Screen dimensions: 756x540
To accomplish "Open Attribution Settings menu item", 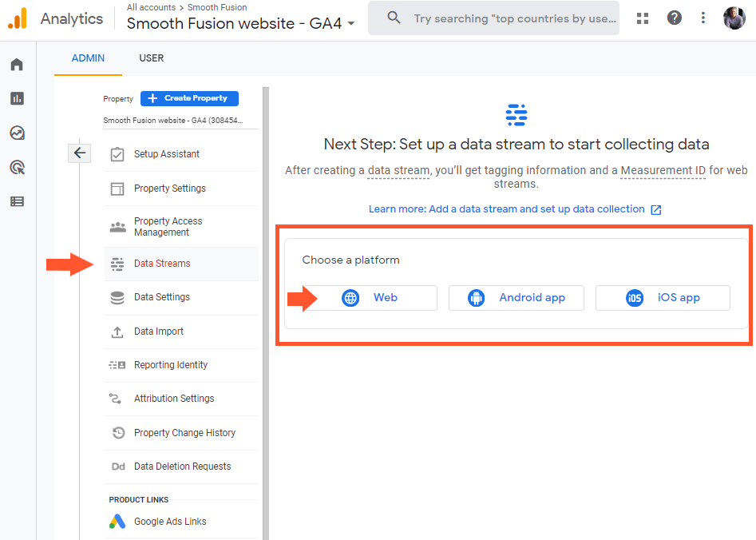I will [181, 399].
